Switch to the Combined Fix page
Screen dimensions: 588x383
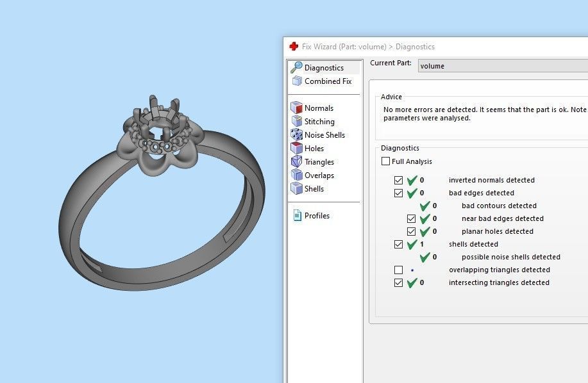point(328,81)
